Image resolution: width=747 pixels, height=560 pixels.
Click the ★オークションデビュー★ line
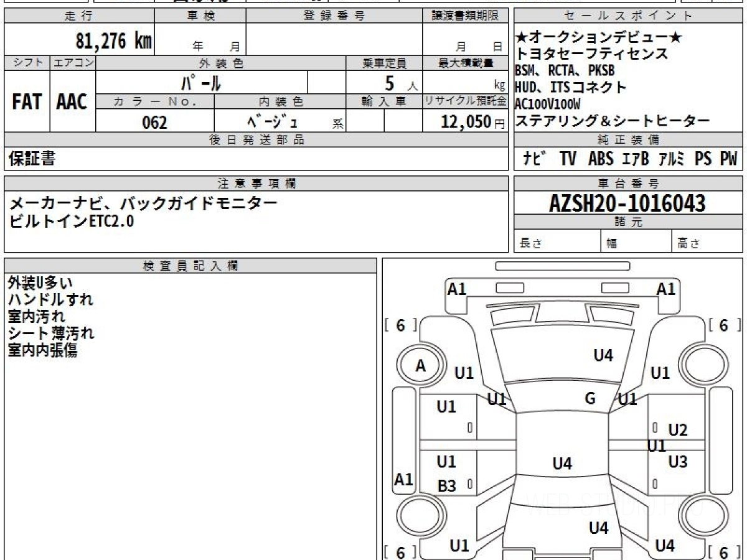[x=599, y=38]
